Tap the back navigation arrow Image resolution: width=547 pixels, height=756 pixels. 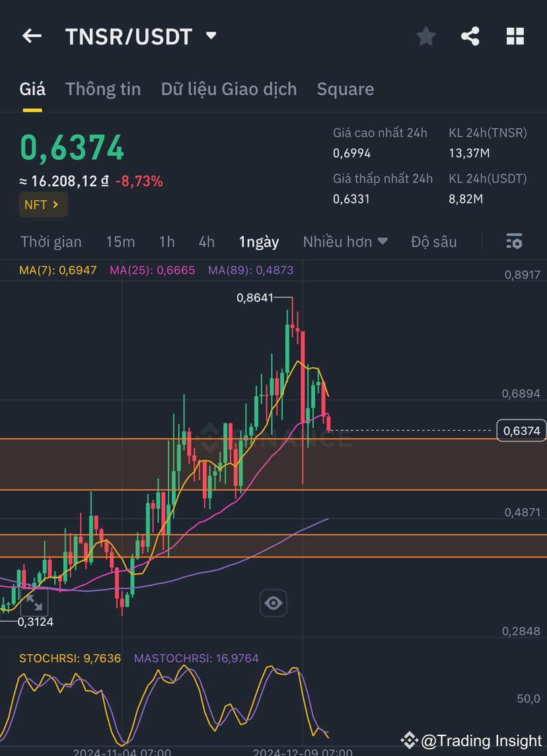point(32,36)
